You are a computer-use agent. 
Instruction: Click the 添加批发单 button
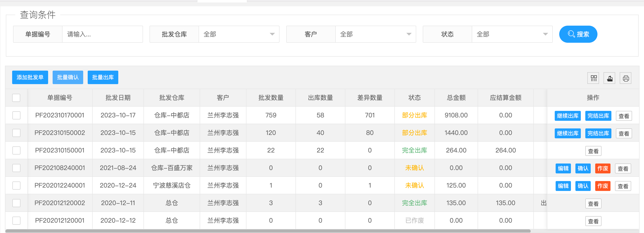coord(30,78)
